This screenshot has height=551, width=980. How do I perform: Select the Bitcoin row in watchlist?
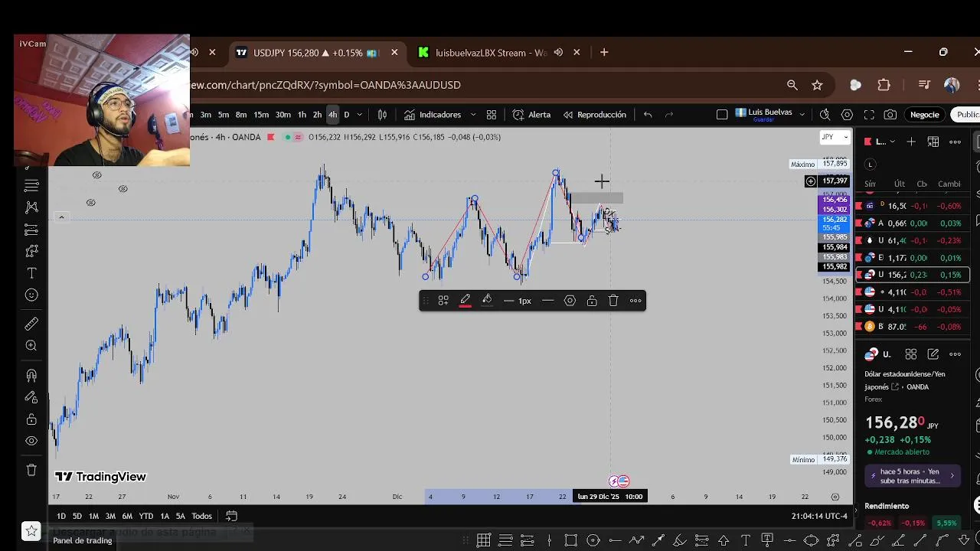tap(913, 327)
